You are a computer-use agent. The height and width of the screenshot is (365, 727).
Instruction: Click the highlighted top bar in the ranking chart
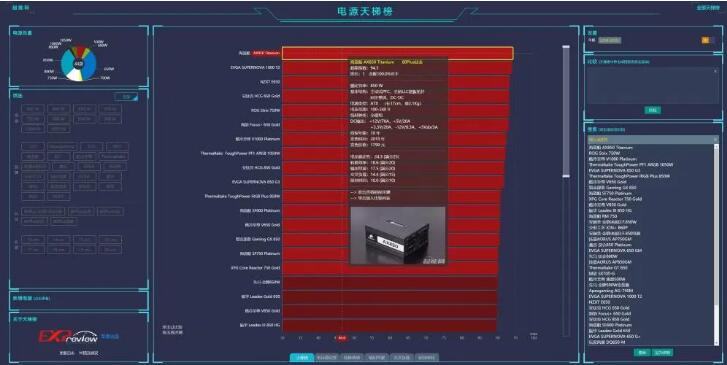click(x=398, y=53)
